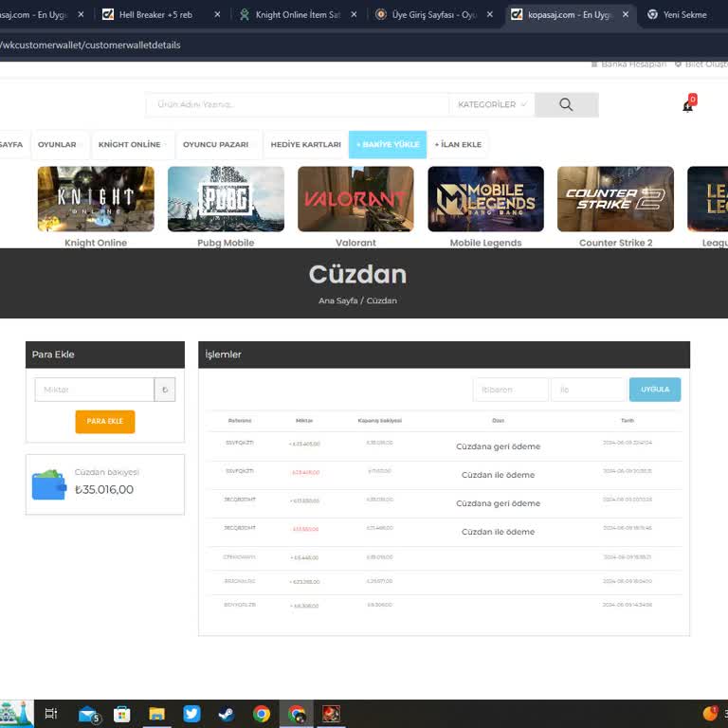Viewport: 728px width, 728px height.
Task: Open the notification bell with red badge
Action: coord(688,104)
